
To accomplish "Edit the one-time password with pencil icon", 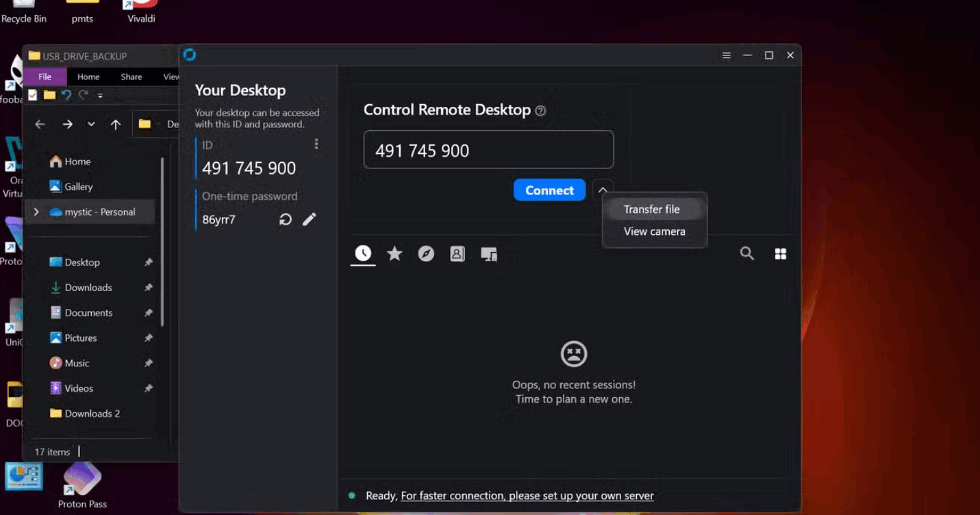I will tap(310, 219).
